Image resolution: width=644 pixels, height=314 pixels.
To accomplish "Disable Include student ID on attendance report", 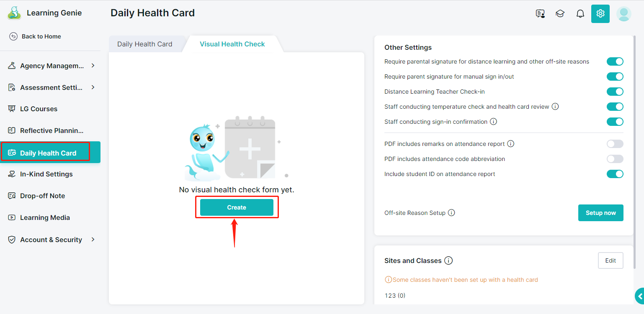I will (x=615, y=174).
